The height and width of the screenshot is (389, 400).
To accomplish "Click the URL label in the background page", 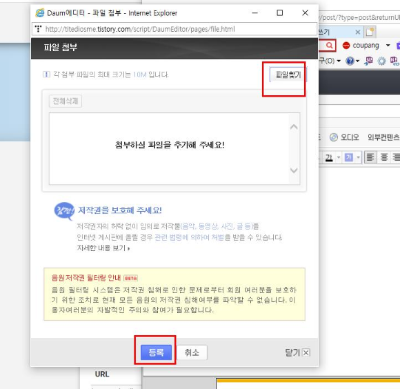I will 102,374.
